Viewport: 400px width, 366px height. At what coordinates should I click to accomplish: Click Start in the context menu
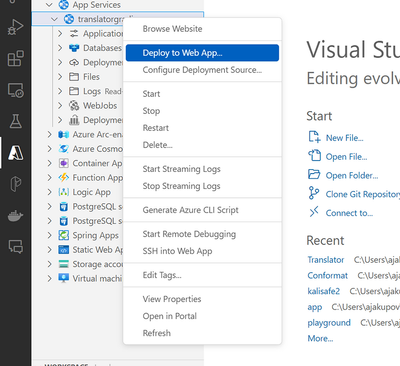point(202,94)
